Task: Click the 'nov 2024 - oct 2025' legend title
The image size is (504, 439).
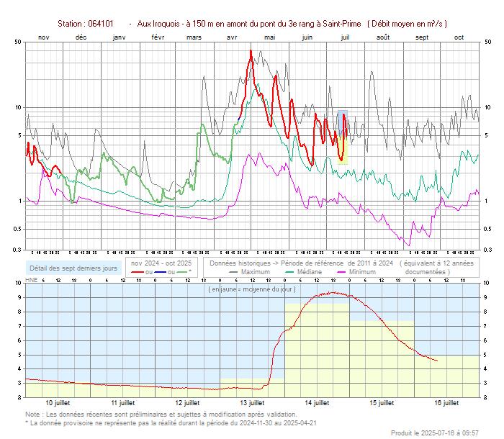Action: [x=161, y=263]
